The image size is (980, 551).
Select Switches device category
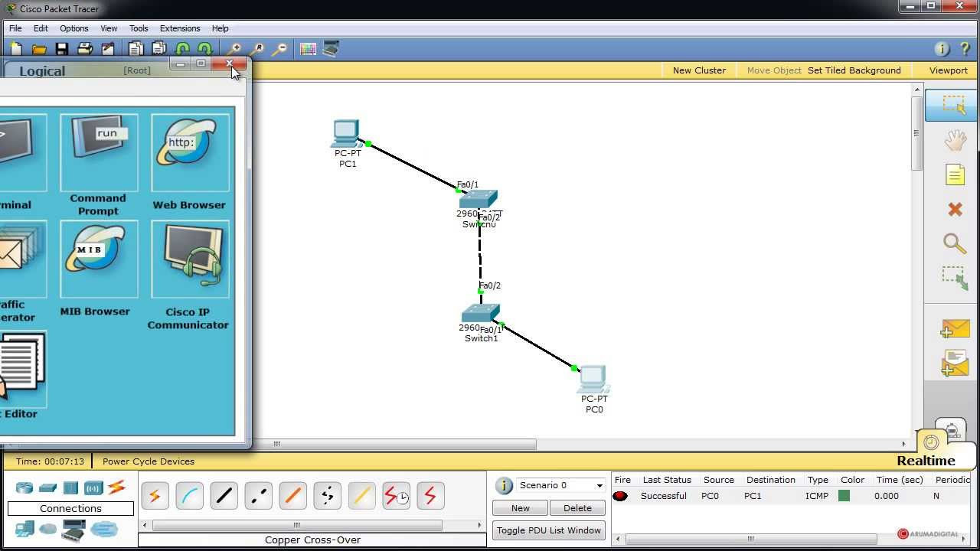pos(47,487)
